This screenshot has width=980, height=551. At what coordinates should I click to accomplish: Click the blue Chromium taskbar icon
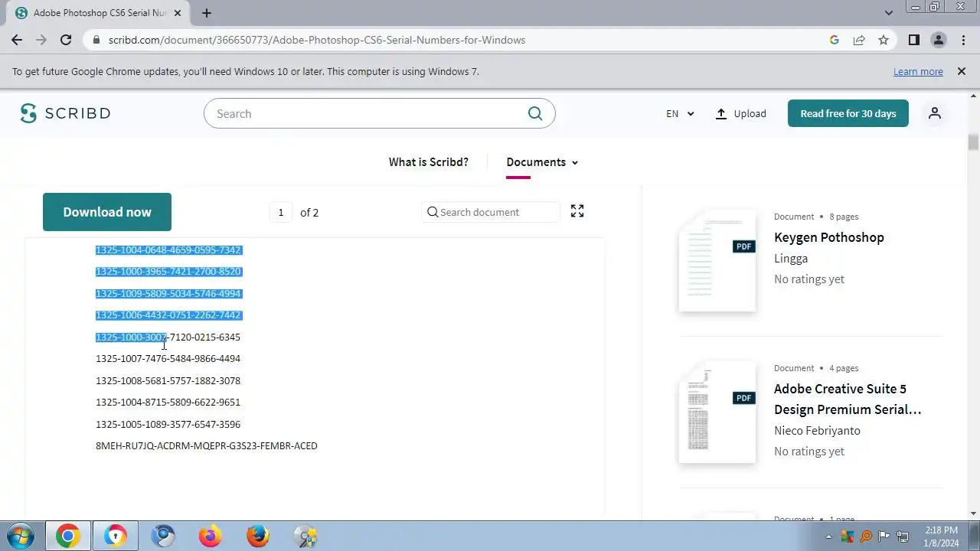pos(163,536)
